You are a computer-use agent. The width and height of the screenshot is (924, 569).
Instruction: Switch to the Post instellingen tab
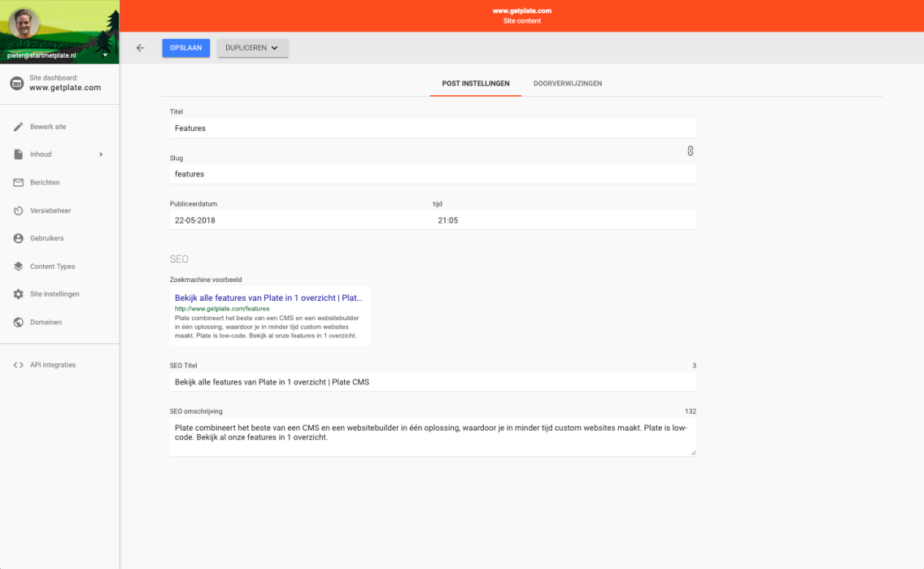pyautogui.click(x=476, y=84)
